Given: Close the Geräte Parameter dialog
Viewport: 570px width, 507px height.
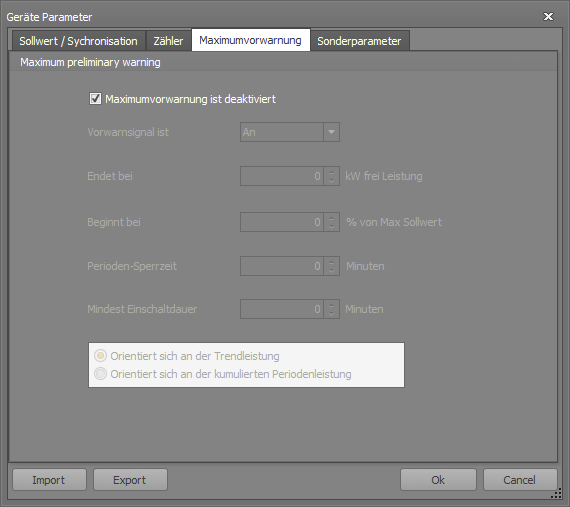Looking at the screenshot, I should pos(548,16).
